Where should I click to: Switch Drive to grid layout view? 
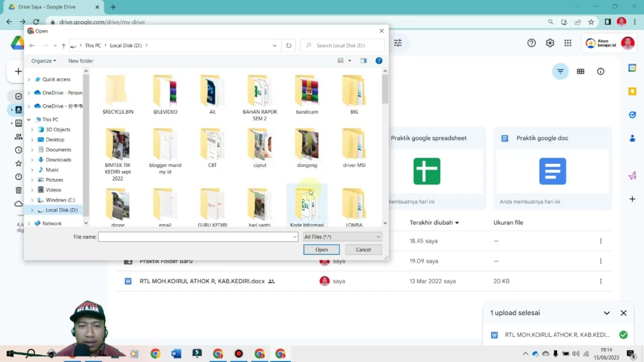pyautogui.click(x=581, y=71)
